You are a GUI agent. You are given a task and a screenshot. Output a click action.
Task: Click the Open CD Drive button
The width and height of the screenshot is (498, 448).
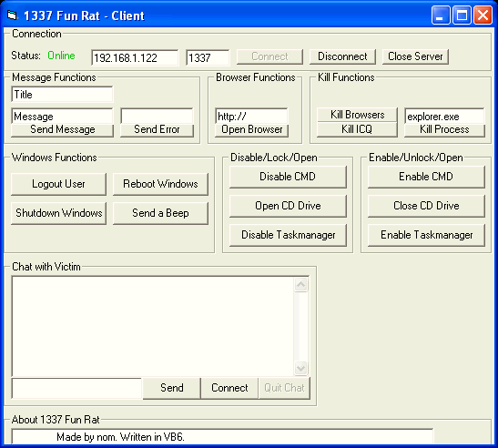[288, 206]
